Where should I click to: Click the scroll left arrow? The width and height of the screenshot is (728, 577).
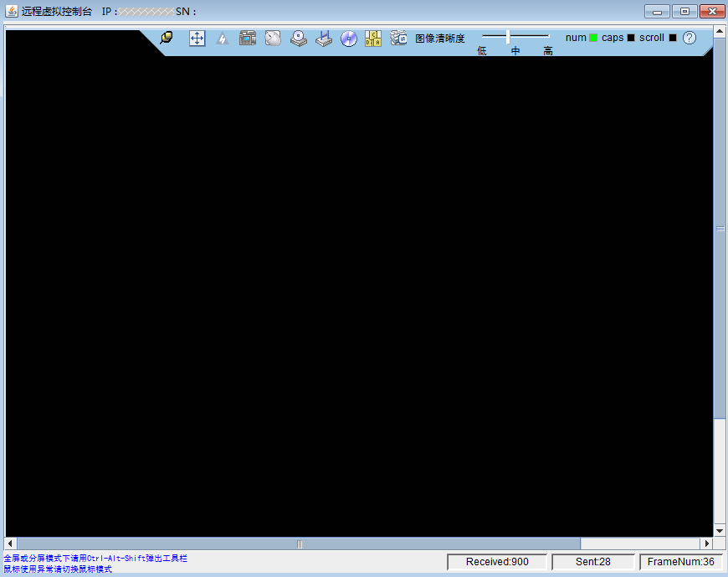[x=11, y=544]
